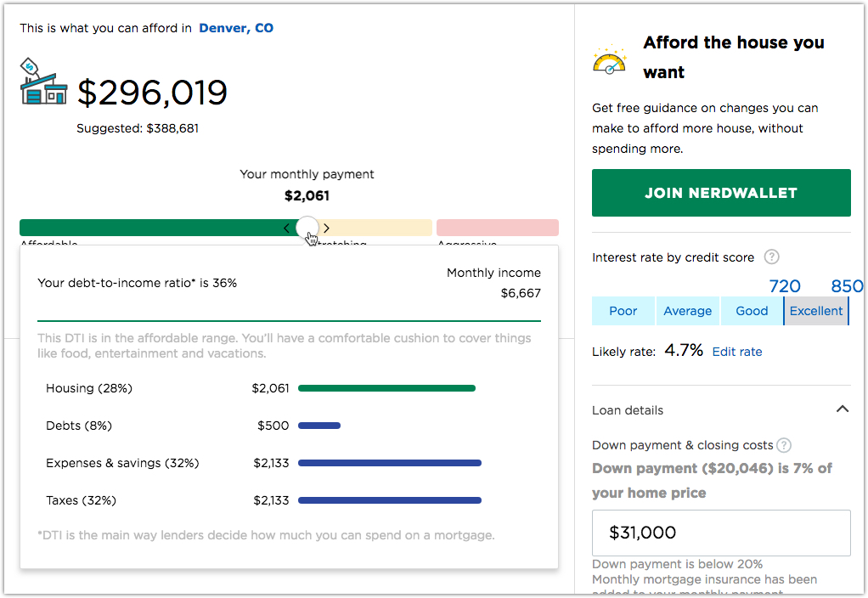Screen dimensions: 868x598
Task: Click the right arrow on payment slider
Action: point(327,228)
